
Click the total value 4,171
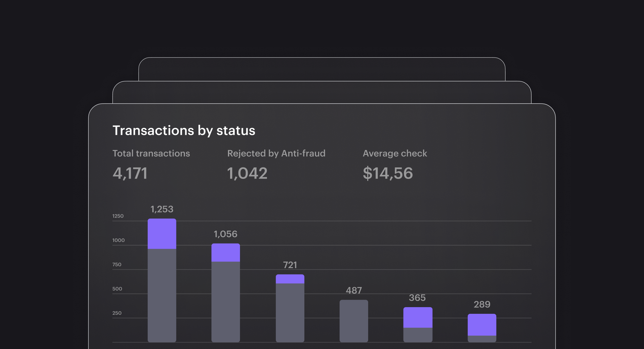tap(130, 173)
